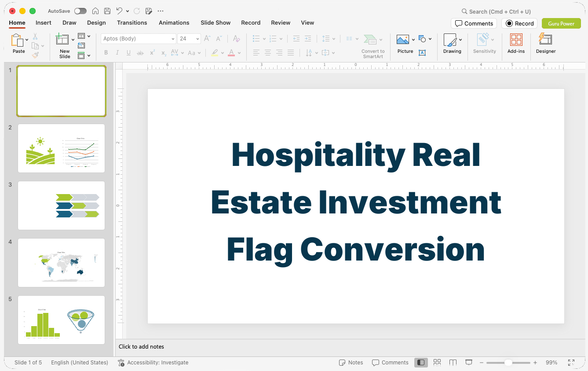Expand the Paste options arrow
Viewport: 588px width, 371px height.
coord(27,40)
